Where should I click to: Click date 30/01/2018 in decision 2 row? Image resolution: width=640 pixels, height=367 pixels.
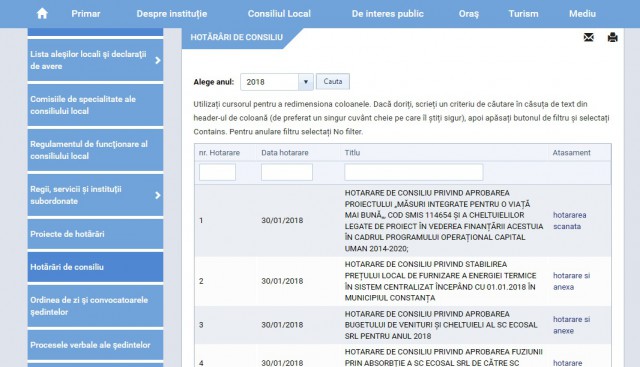(x=282, y=281)
